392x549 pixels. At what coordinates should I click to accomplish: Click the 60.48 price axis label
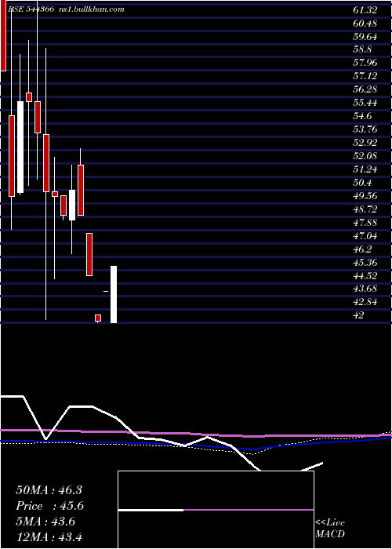[x=365, y=24]
